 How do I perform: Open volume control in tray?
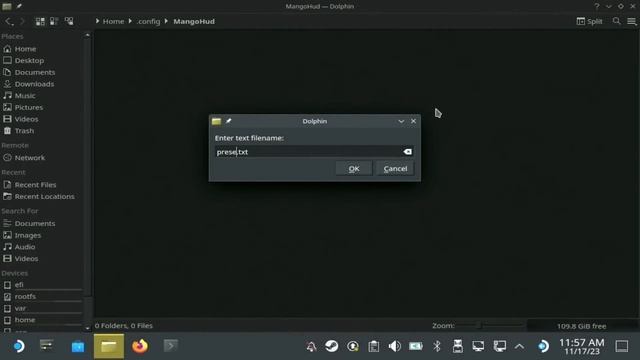click(x=394, y=346)
